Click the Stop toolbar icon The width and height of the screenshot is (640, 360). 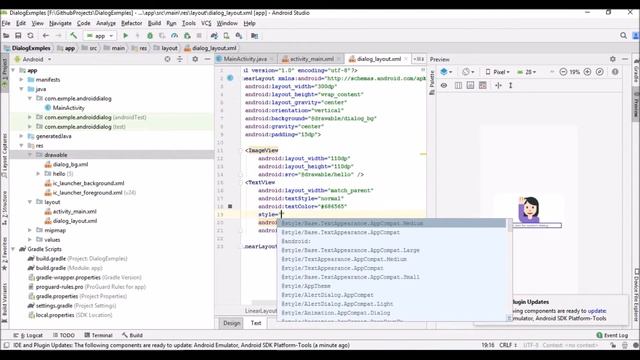[199, 36]
